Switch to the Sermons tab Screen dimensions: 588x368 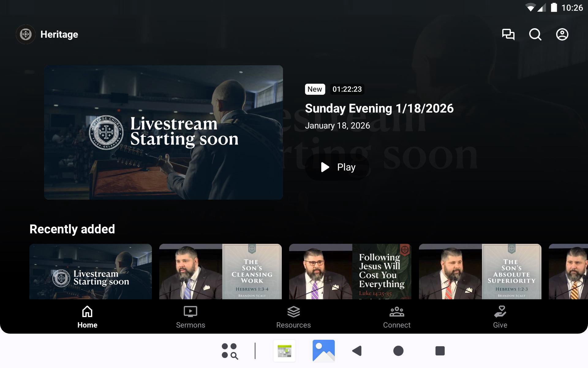coord(190,317)
